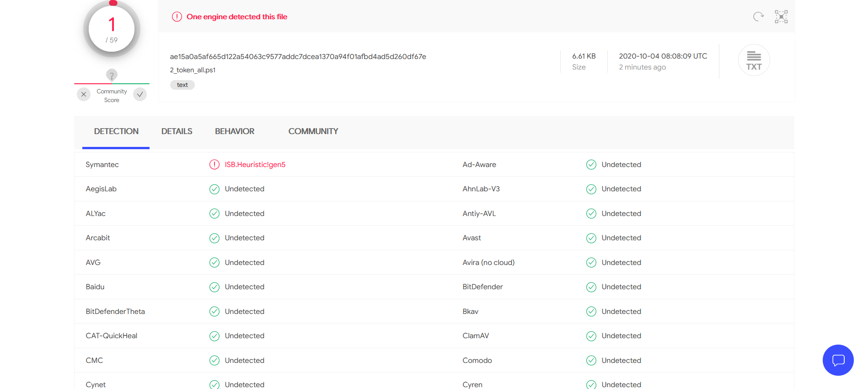Click the file SHA-256 hash text

click(298, 57)
